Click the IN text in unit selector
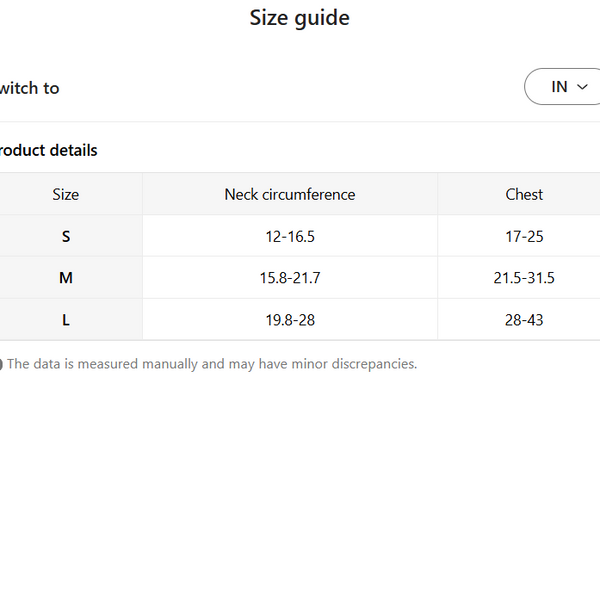 (x=559, y=87)
